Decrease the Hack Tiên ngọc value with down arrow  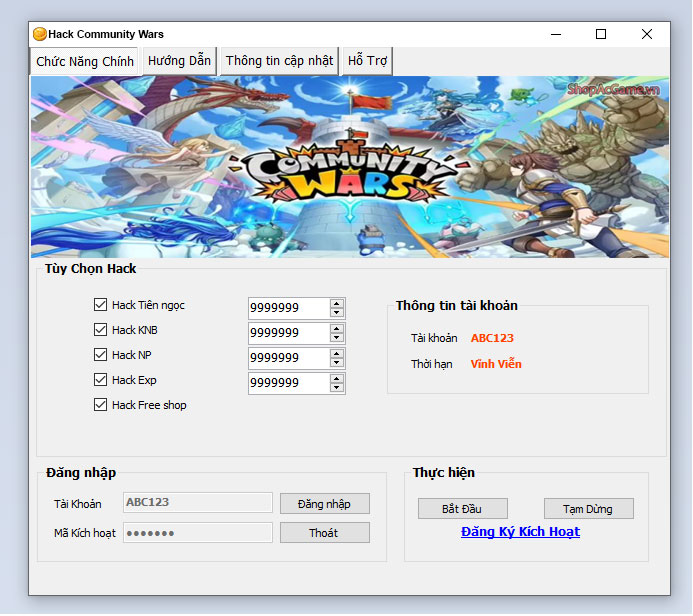337,312
